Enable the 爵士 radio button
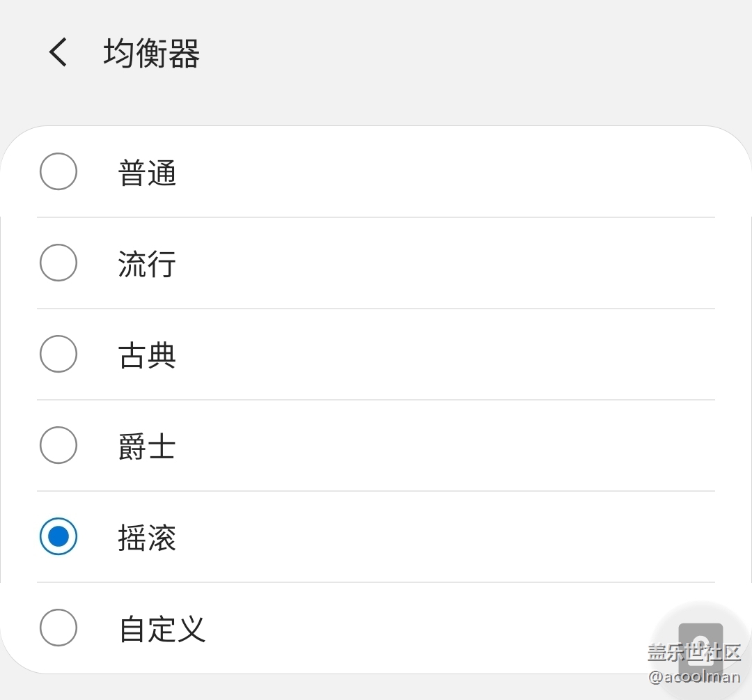The height and width of the screenshot is (700, 752). 58,445
